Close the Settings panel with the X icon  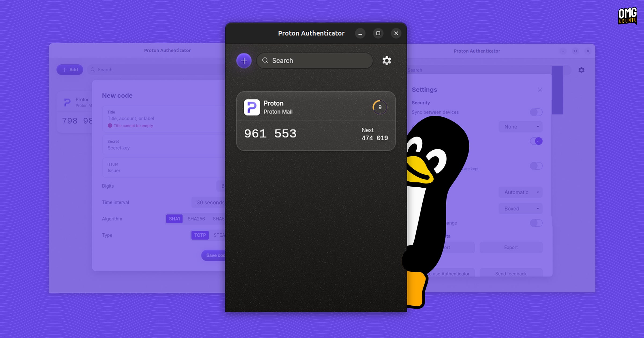coord(540,90)
